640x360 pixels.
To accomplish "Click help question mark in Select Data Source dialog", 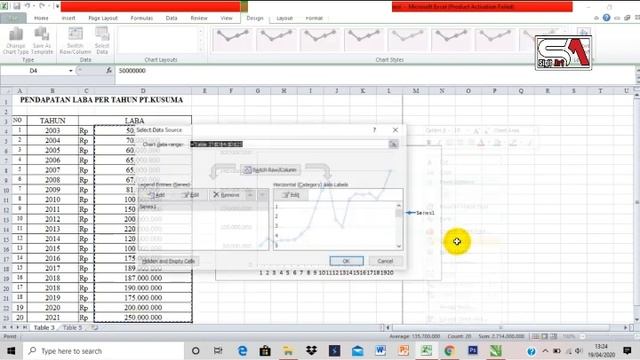I will [x=374, y=130].
